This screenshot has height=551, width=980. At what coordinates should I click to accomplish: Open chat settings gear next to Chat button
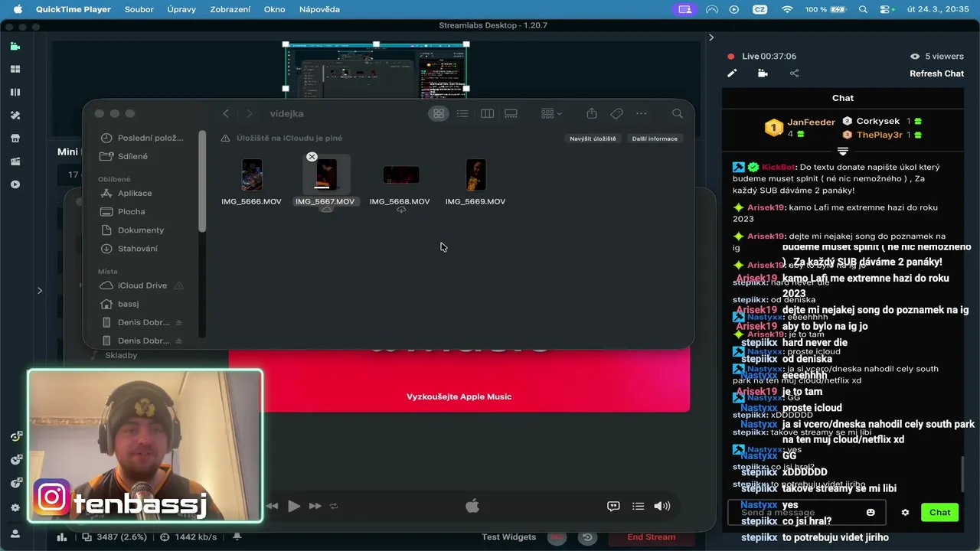pyautogui.click(x=905, y=513)
